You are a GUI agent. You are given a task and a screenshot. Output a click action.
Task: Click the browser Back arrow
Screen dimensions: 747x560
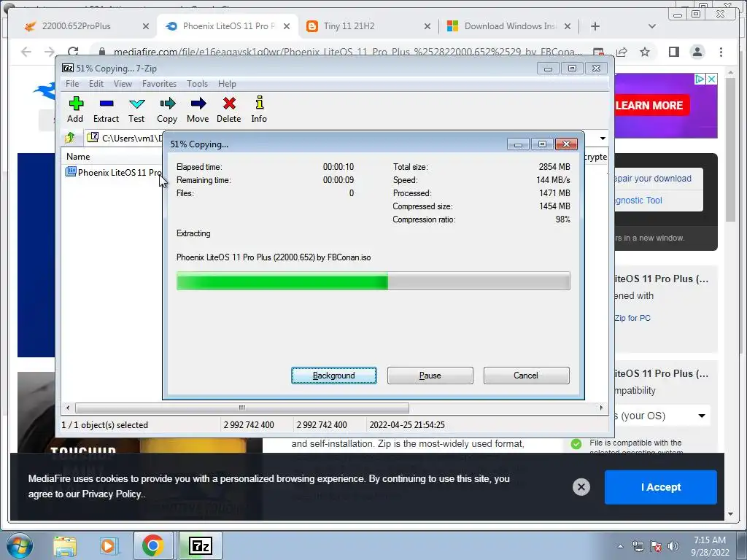pos(26,52)
